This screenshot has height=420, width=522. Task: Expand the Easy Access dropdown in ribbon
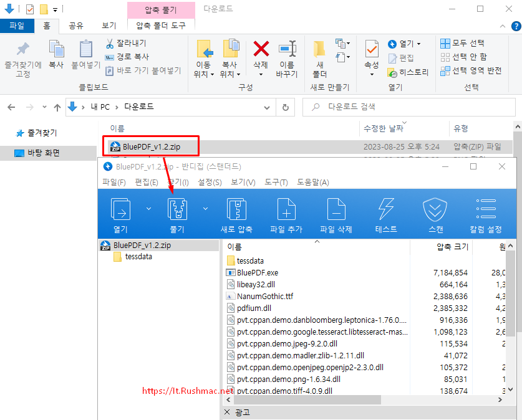(343, 57)
